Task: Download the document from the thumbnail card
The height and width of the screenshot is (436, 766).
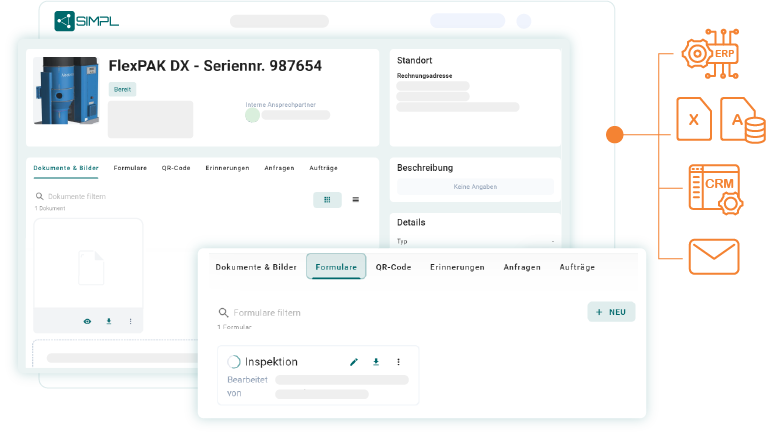Action: point(109,321)
